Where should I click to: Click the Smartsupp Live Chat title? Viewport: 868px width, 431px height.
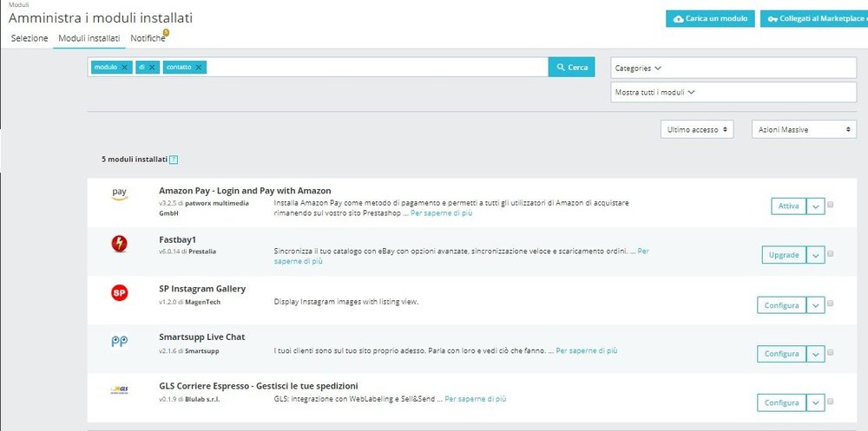point(201,337)
